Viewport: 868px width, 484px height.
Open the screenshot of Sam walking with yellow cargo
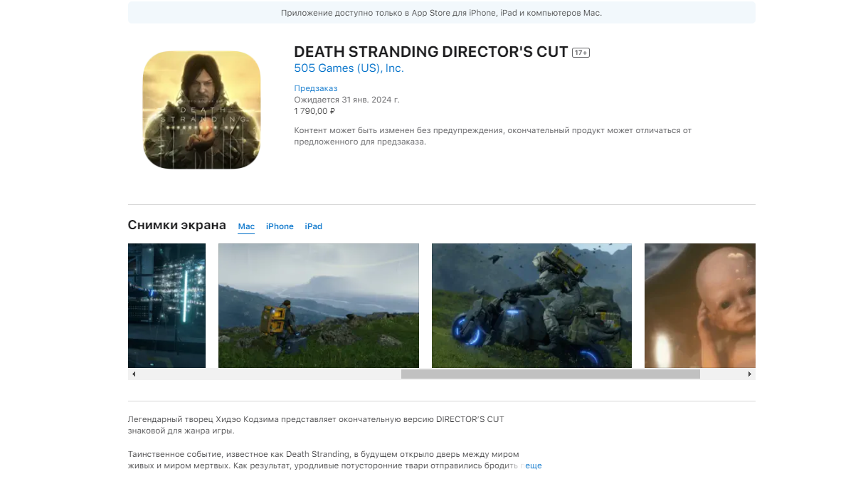319,305
